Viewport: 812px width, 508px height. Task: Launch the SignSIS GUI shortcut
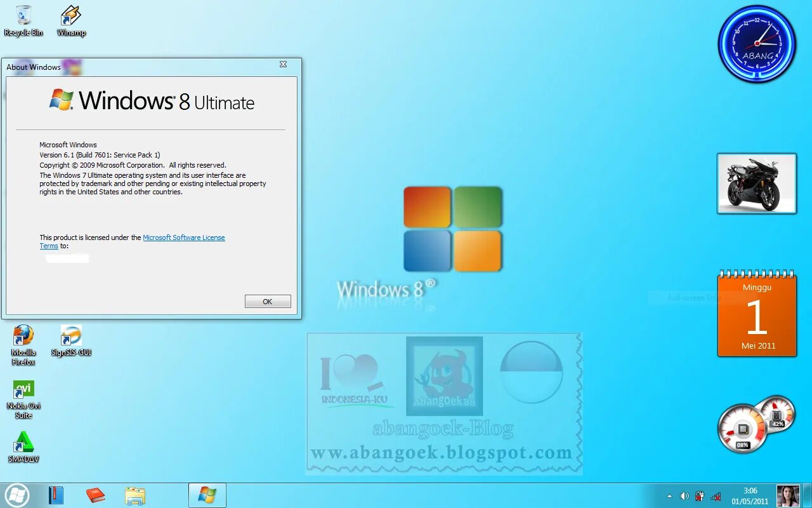(x=71, y=340)
